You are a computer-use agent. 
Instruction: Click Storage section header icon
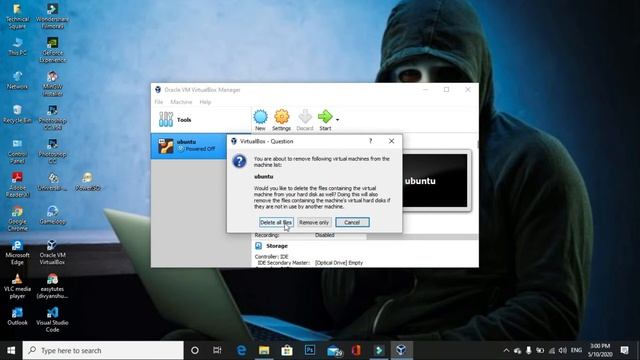click(x=258, y=246)
